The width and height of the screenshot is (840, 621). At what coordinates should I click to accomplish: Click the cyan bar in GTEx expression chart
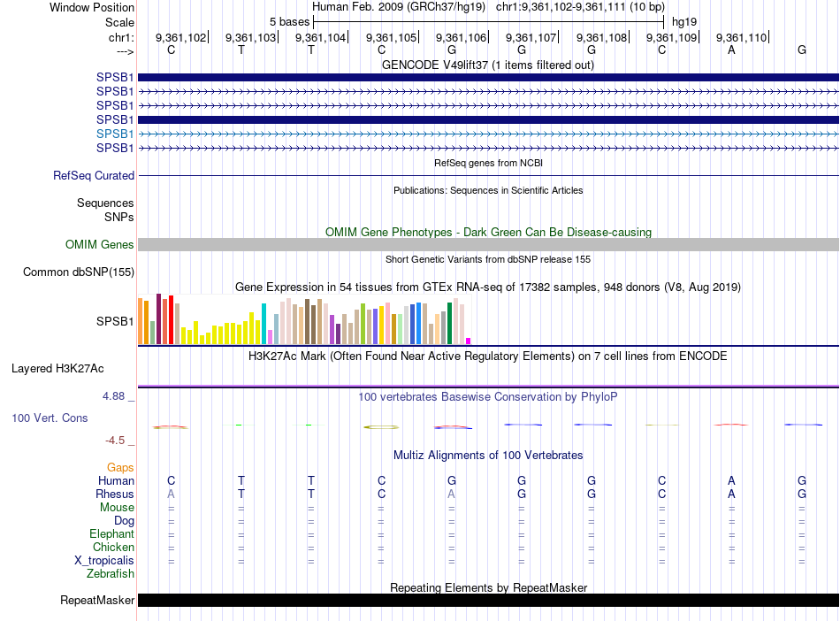(263, 324)
